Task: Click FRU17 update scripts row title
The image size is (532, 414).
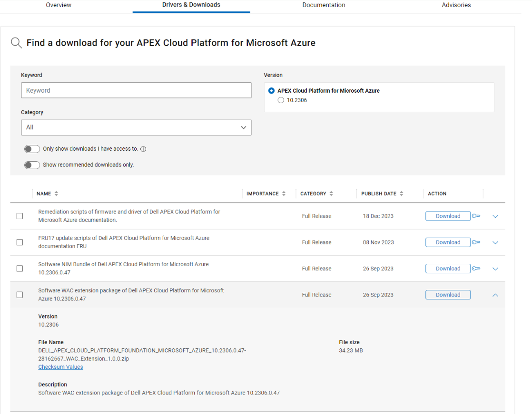Action: click(124, 242)
